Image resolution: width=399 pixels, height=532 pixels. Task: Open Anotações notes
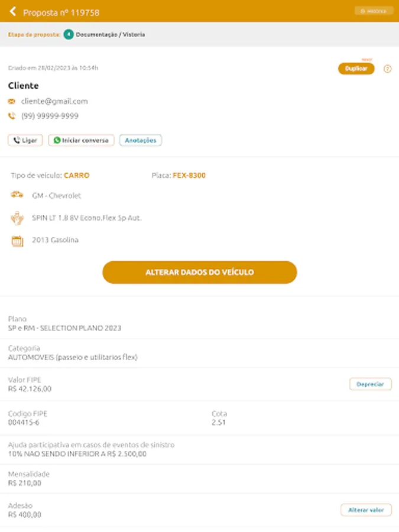(x=141, y=141)
